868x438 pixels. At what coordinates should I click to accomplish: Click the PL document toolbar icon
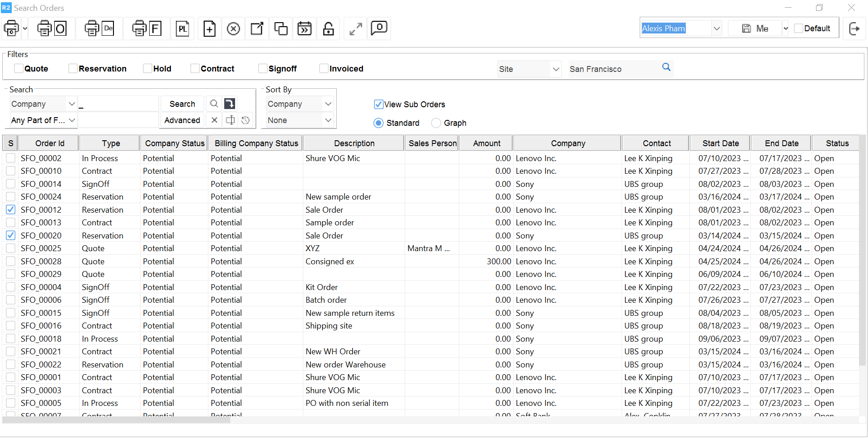pyautogui.click(x=182, y=29)
